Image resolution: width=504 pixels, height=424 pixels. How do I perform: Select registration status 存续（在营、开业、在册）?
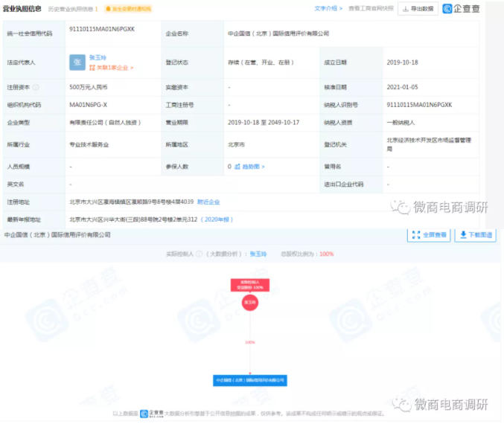pos(261,62)
